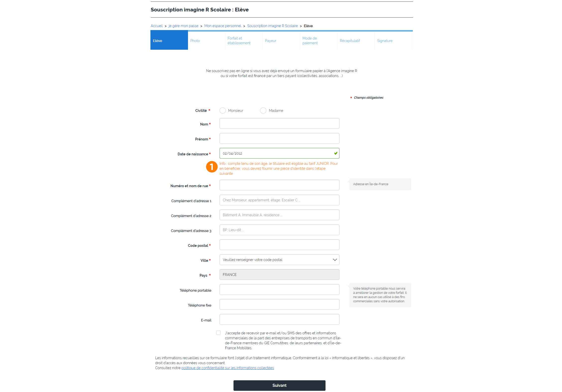Viewport: 562px width, 392px height.
Task: Open the politique de confidentialité link
Action: pyautogui.click(x=228, y=368)
